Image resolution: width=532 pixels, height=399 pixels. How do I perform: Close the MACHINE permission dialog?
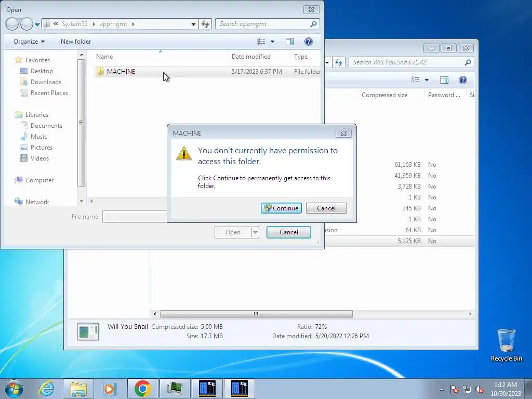(x=343, y=134)
